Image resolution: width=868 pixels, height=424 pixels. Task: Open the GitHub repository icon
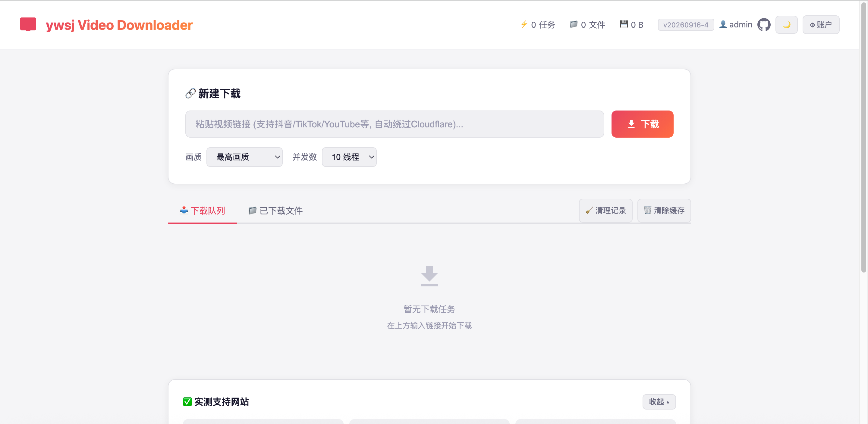click(x=763, y=25)
